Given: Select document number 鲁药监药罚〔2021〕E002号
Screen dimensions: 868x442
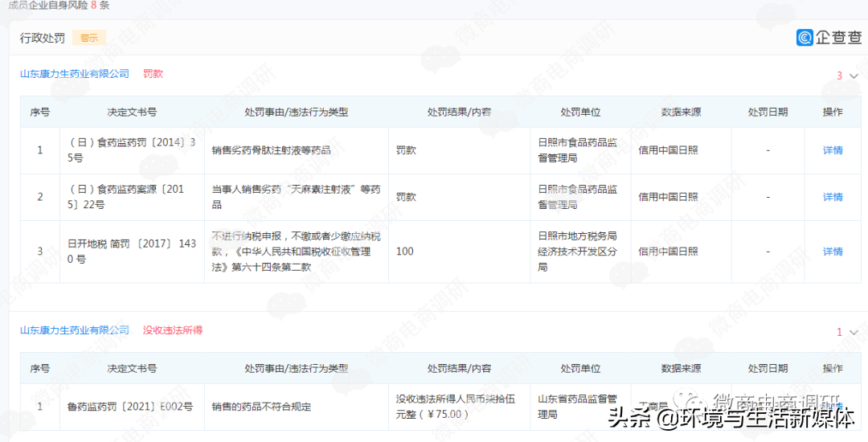Looking at the screenshot, I should [130, 407].
